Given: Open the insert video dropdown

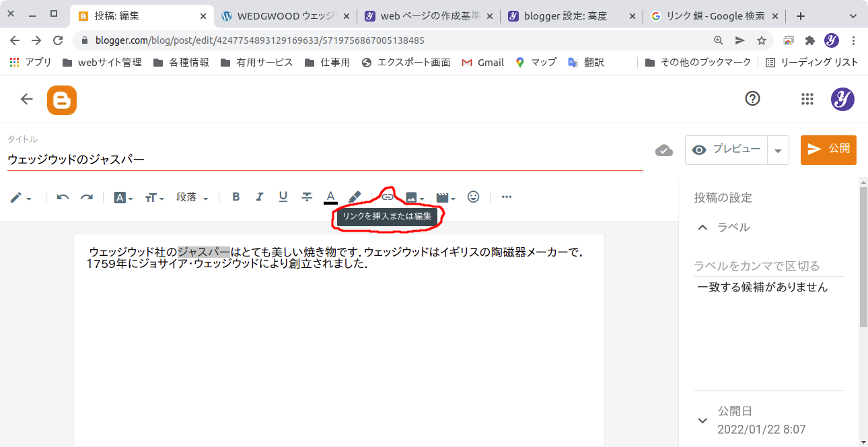Looking at the screenshot, I should [x=445, y=197].
